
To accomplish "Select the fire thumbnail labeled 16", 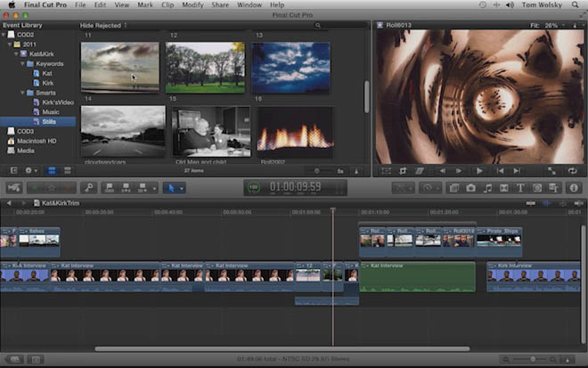I will [x=295, y=132].
